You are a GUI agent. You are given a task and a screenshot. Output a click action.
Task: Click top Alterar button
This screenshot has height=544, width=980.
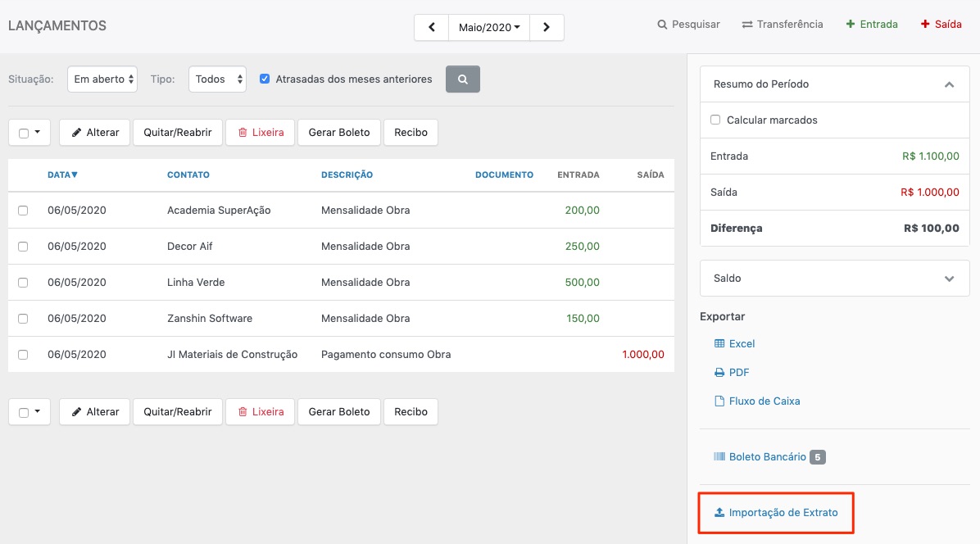click(94, 133)
